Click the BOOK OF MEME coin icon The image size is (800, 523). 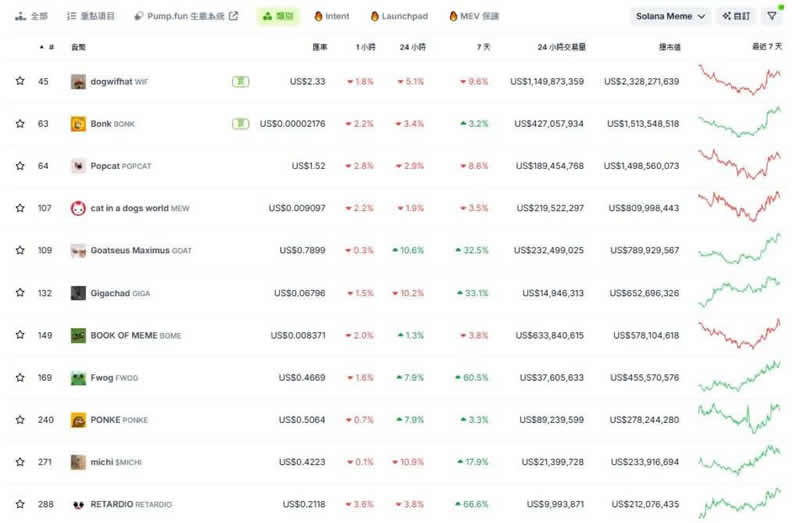tap(78, 336)
